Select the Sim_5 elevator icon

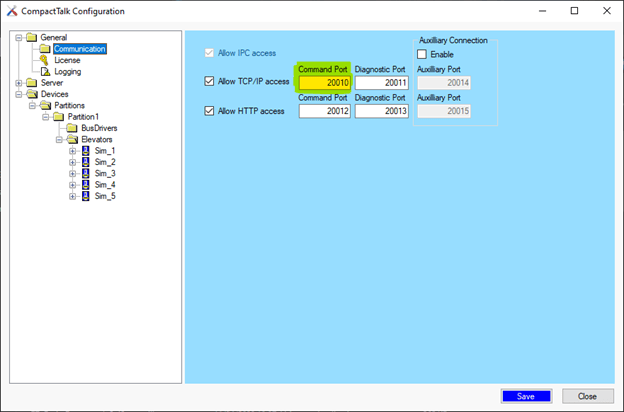tap(86, 196)
